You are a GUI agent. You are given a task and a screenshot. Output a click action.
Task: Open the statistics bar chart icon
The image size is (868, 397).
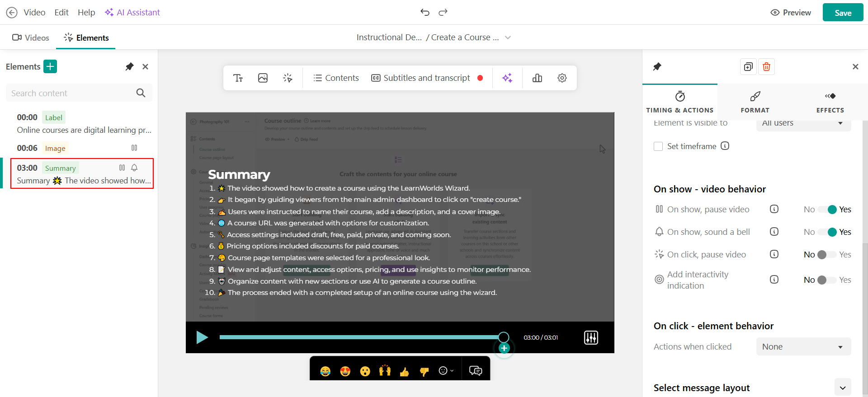537,78
